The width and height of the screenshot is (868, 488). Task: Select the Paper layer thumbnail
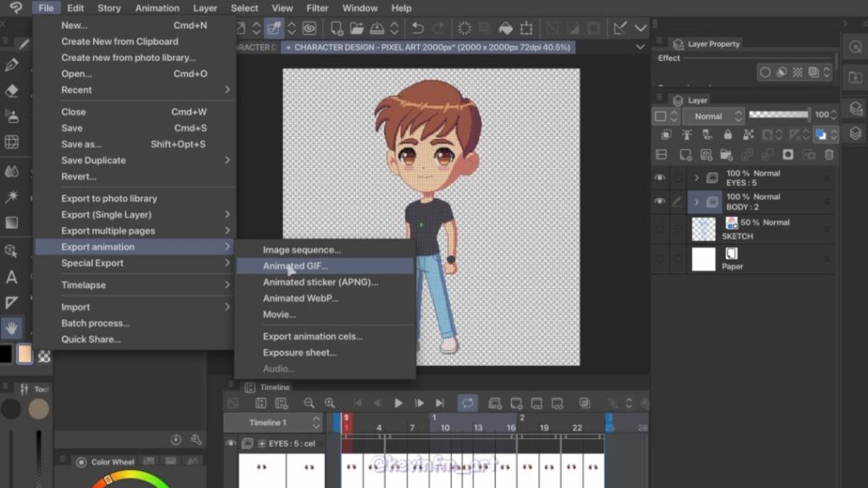[704, 259]
